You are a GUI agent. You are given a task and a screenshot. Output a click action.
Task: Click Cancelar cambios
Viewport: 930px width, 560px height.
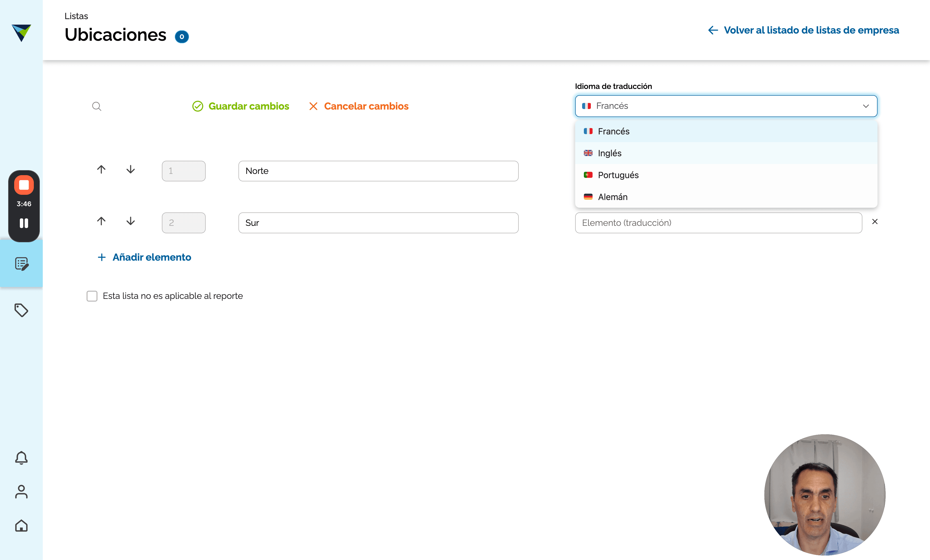coord(359,106)
